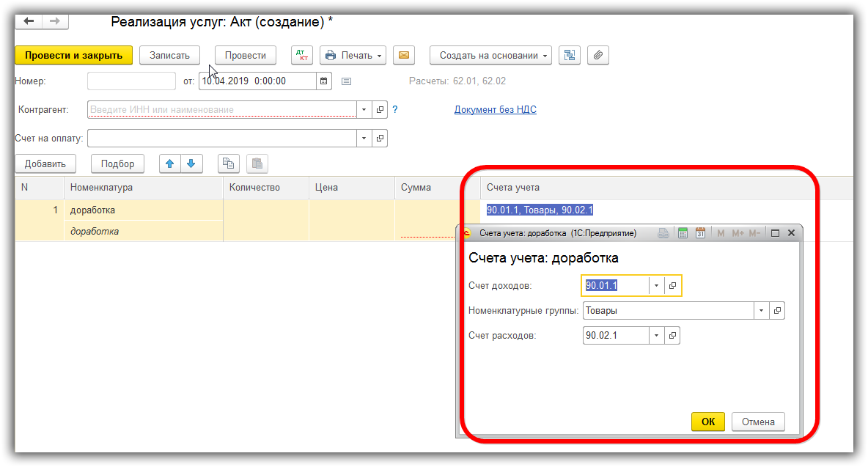Open the date picker calendar icon
This screenshot has width=868, height=467.
pyautogui.click(x=324, y=81)
